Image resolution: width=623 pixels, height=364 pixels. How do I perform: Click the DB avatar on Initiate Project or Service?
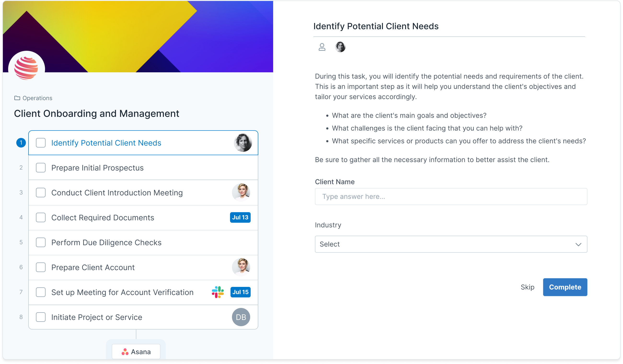click(x=241, y=317)
